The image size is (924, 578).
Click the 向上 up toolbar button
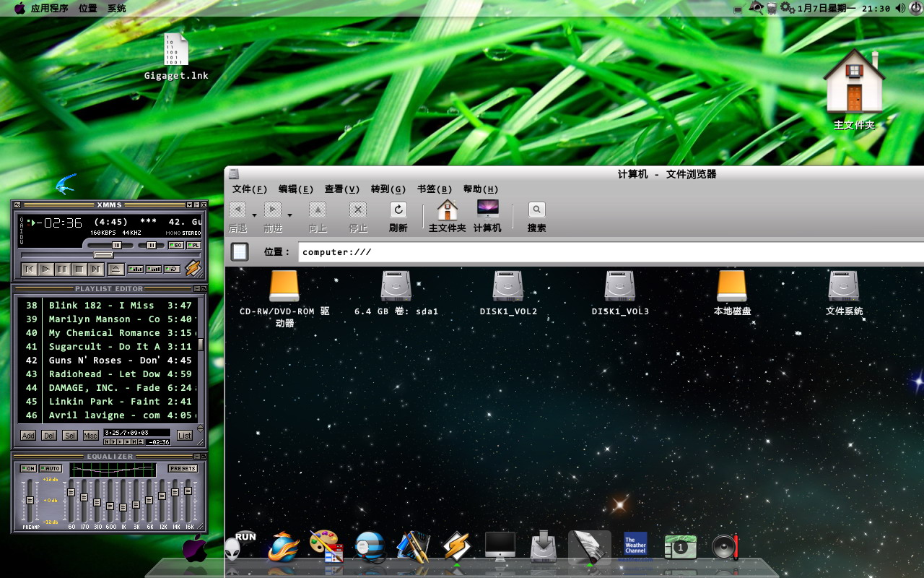318,217
